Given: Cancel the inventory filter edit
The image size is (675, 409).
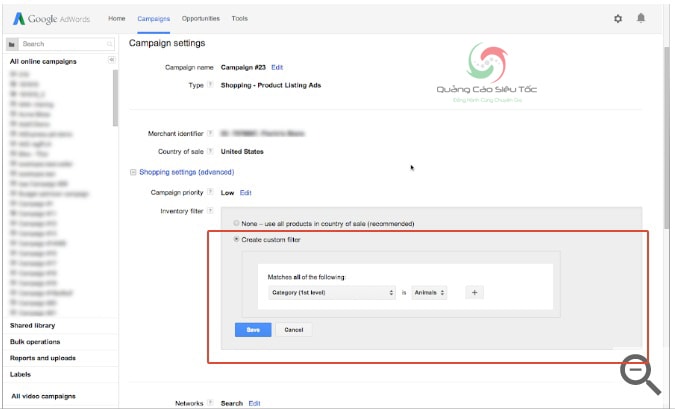Looking at the screenshot, I should click(x=294, y=330).
